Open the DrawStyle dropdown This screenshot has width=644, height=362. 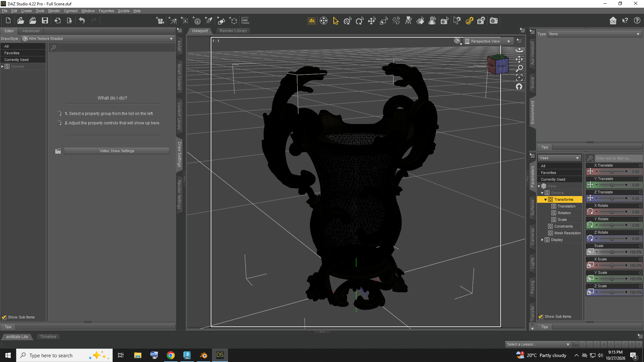[98, 39]
